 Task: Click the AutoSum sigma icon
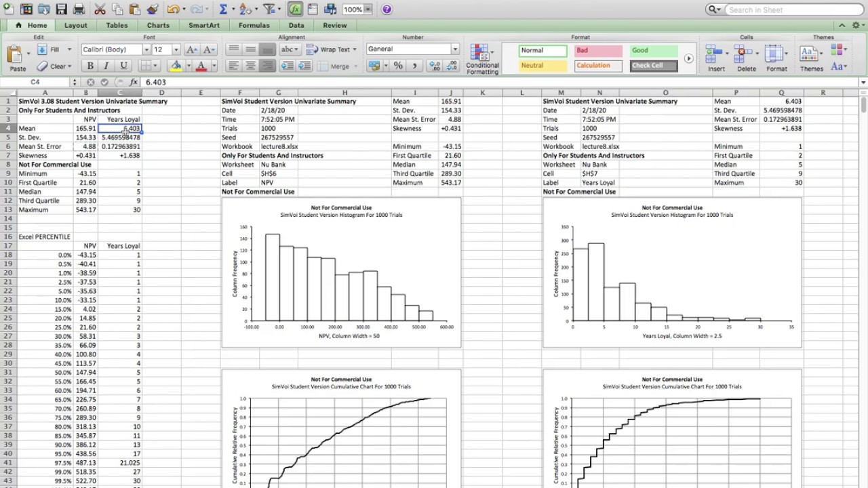pyautogui.click(x=223, y=9)
